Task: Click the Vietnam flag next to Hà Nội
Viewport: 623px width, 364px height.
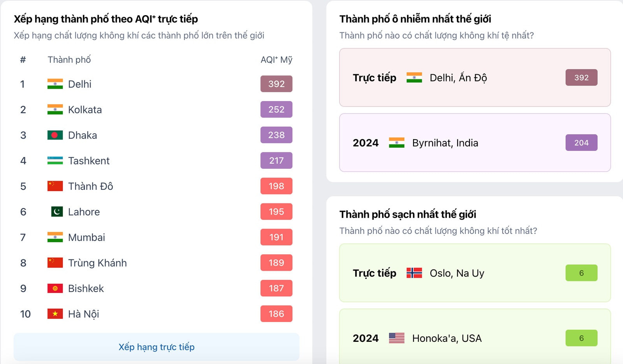Action: click(x=55, y=314)
